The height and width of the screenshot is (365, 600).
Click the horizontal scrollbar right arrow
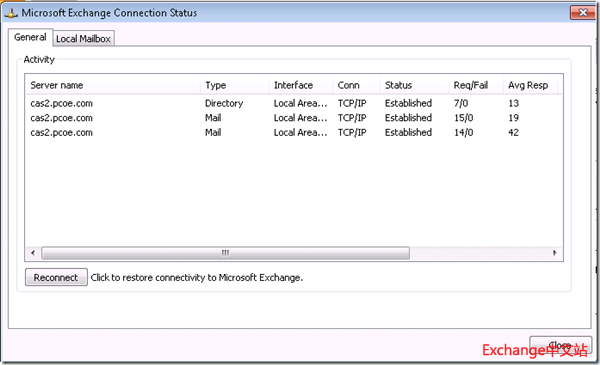point(555,253)
